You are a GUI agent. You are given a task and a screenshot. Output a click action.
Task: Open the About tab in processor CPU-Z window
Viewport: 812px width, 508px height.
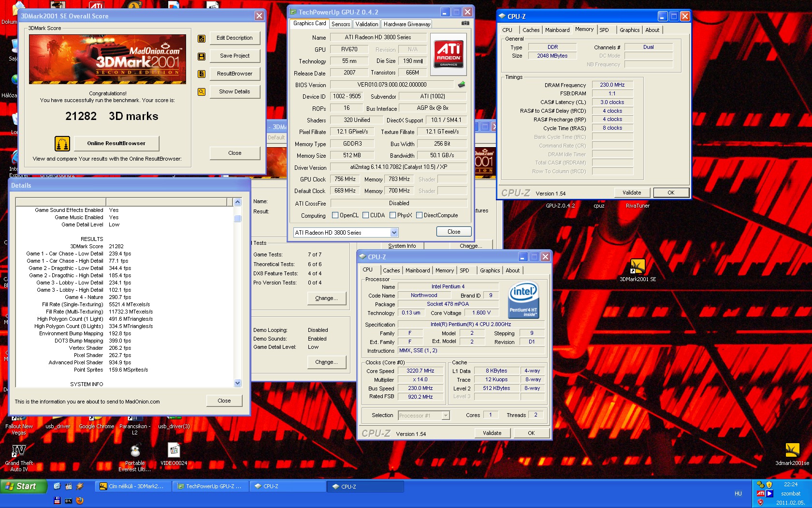click(x=512, y=270)
